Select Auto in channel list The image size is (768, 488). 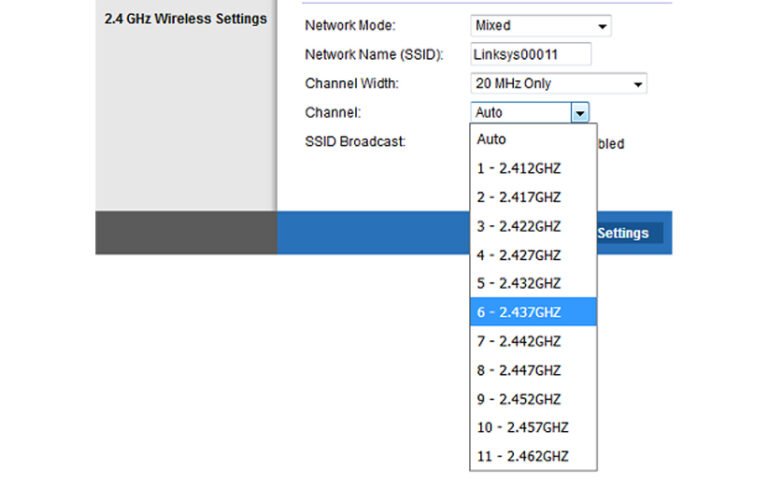(533, 140)
